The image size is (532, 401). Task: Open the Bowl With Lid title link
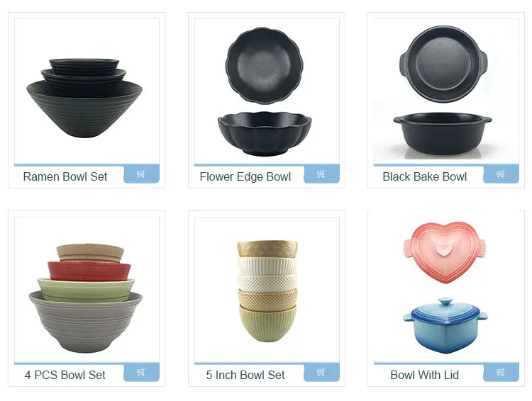pos(425,375)
